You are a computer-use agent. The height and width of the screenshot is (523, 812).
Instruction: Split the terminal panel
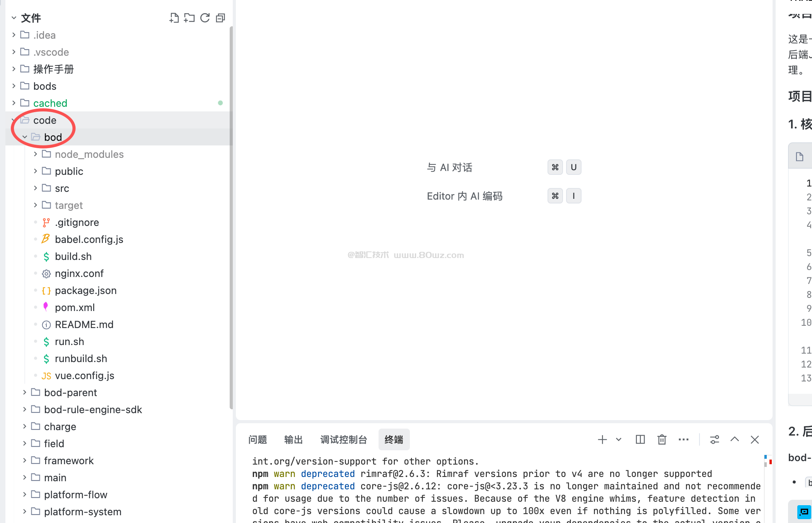click(x=640, y=440)
